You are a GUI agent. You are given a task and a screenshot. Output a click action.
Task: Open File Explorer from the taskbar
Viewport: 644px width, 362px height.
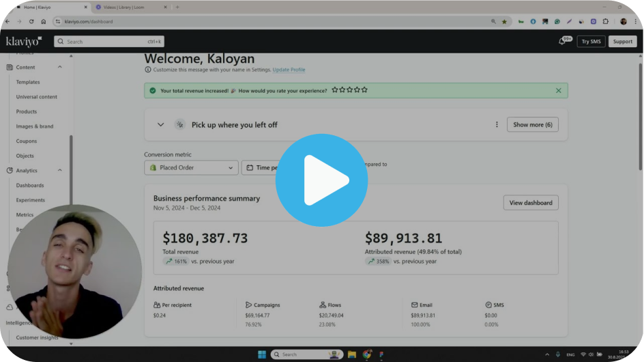[352, 354]
